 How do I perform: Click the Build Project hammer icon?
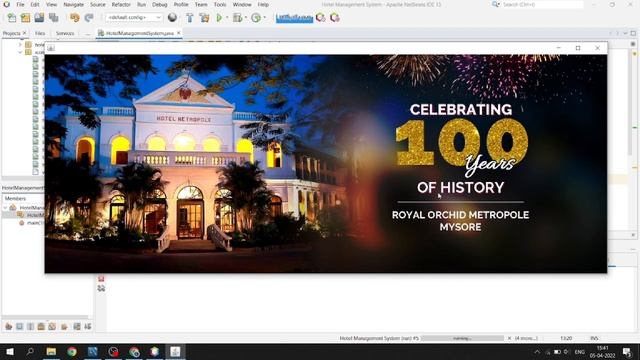pyautogui.click(x=190, y=18)
